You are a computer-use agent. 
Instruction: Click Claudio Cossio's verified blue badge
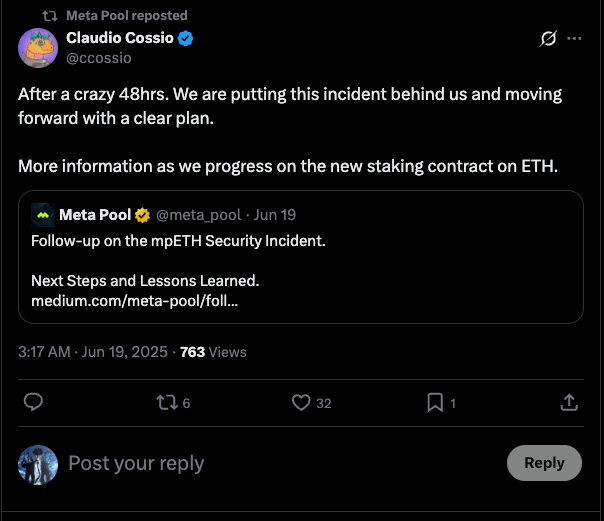pyautogui.click(x=186, y=38)
